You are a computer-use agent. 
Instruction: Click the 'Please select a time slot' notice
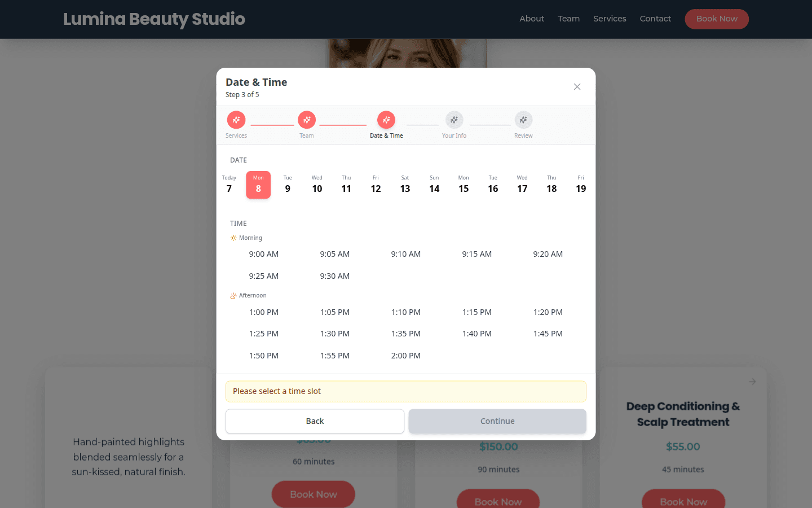pos(406,391)
